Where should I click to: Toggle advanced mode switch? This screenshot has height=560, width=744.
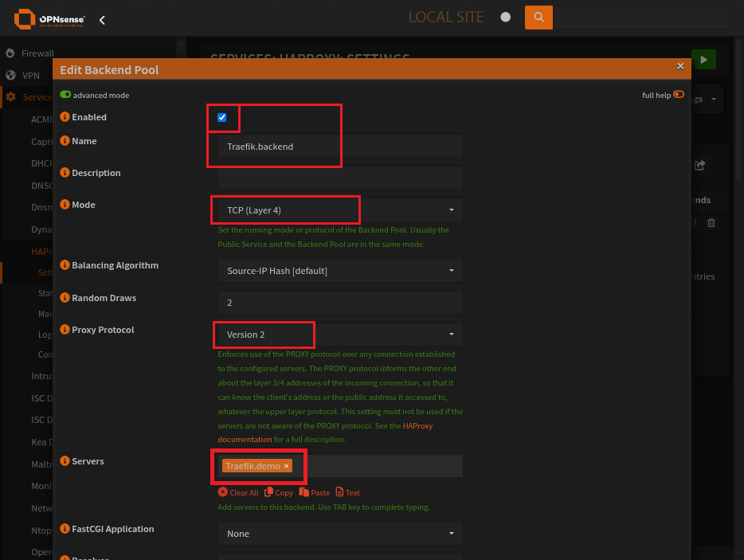[x=65, y=95]
